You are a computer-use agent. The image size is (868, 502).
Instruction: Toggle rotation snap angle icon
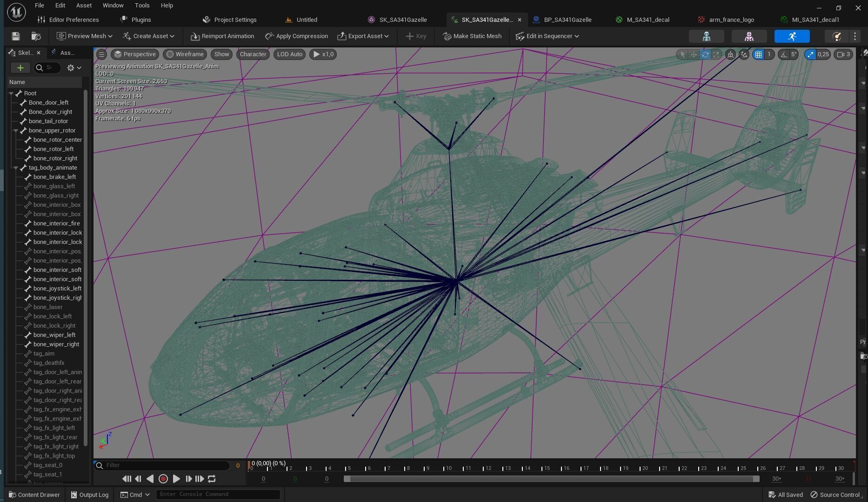tap(784, 54)
